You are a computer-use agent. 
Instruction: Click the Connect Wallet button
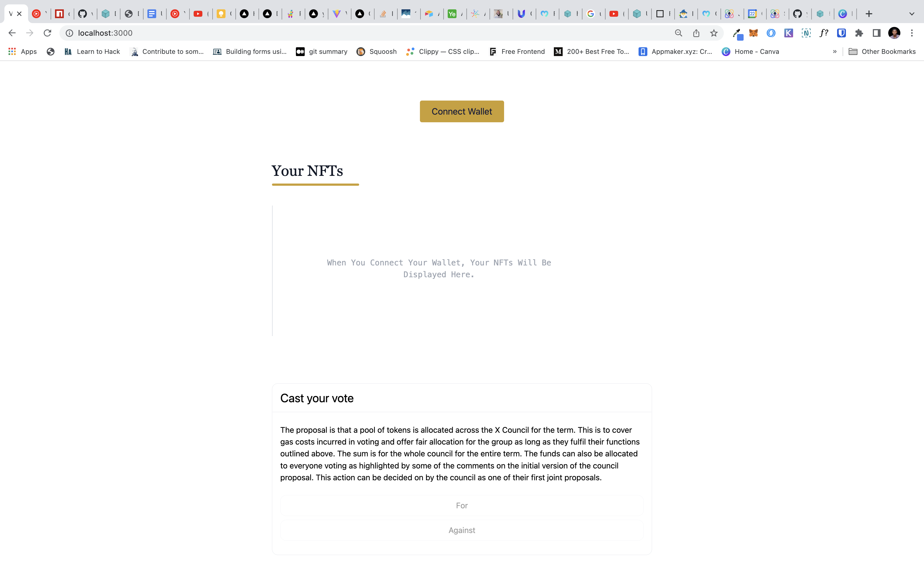click(462, 111)
